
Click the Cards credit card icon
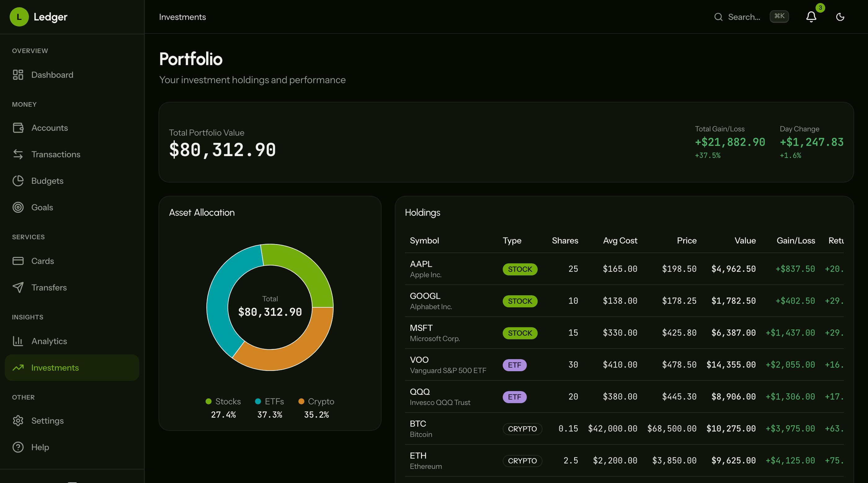pos(18,261)
